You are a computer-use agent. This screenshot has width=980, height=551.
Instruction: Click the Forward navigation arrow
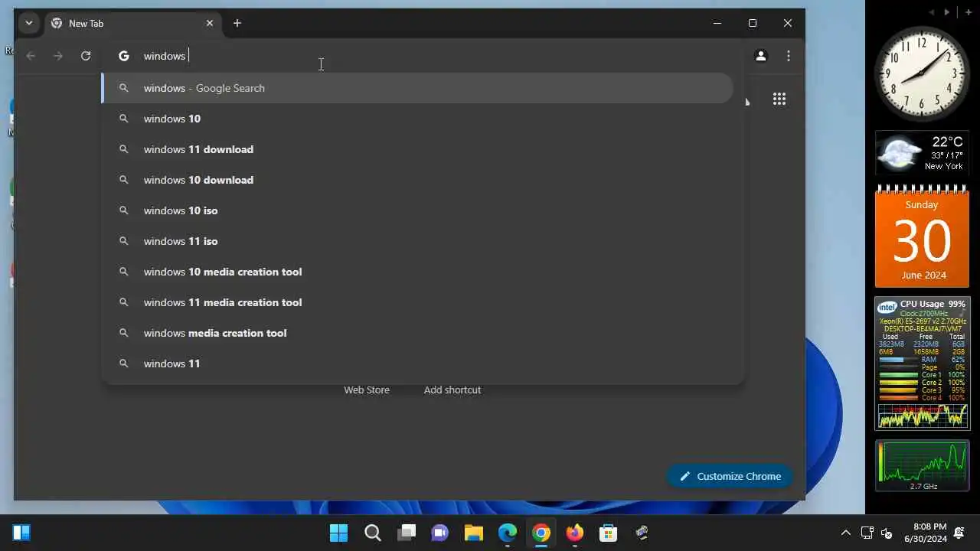[58, 56]
